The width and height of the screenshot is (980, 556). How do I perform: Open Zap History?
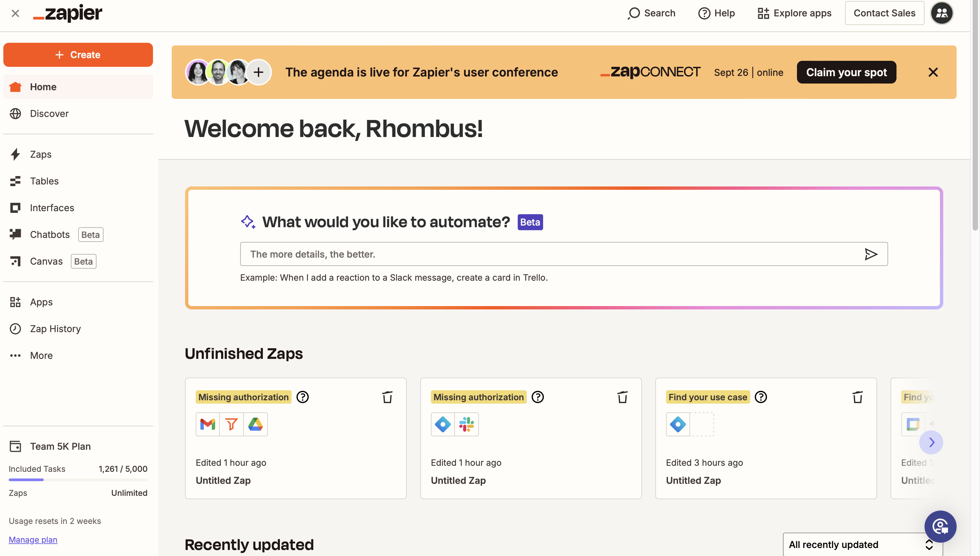(x=78, y=329)
